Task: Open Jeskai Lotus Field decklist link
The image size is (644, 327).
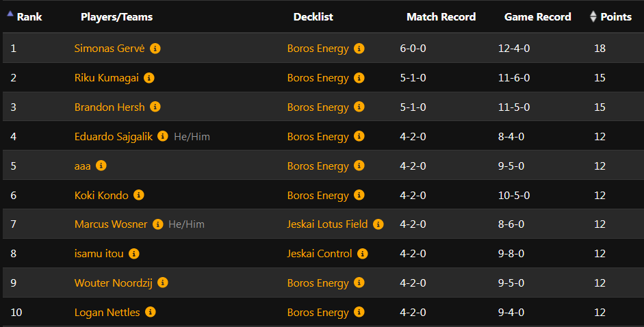Action: 327,224
